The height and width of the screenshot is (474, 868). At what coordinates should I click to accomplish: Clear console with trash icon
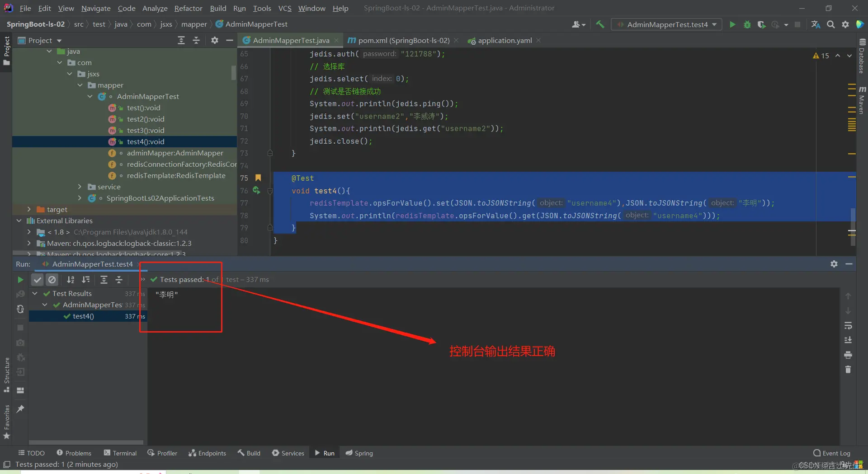pyautogui.click(x=848, y=370)
